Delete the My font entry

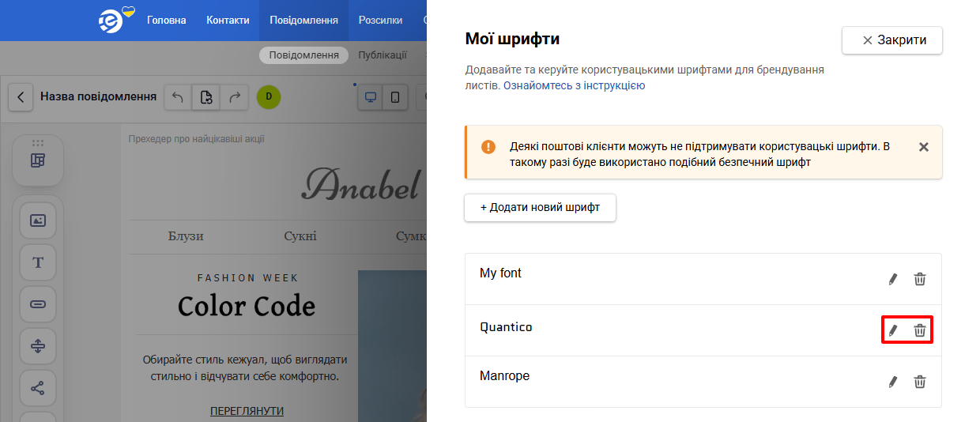coord(920,279)
